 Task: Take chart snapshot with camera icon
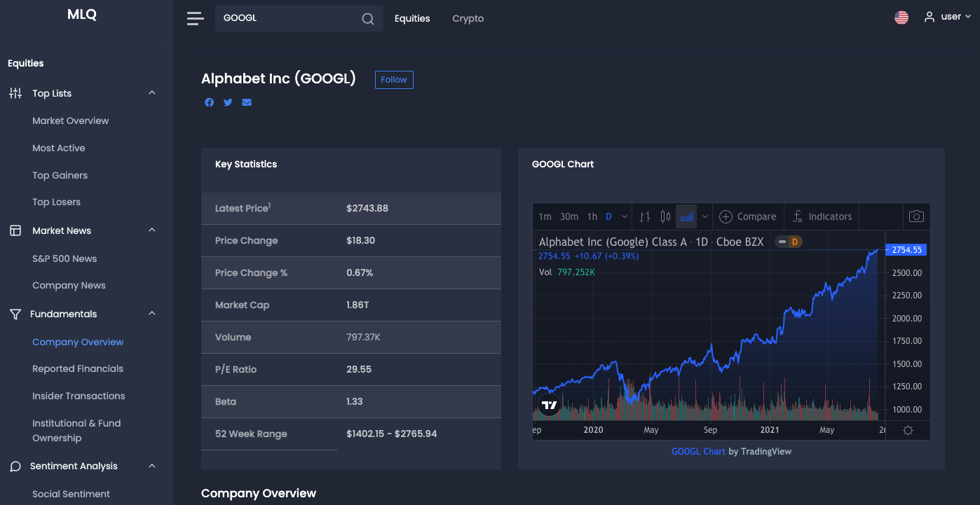(x=916, y=216)
